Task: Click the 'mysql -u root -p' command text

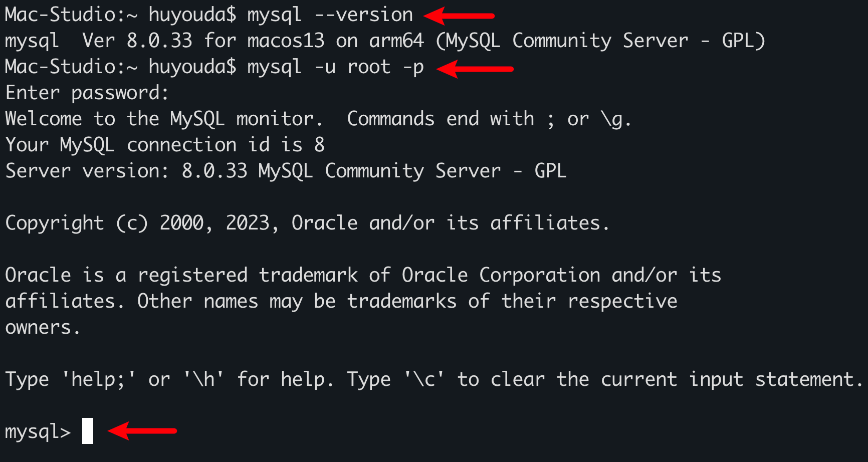Action: pyautogui.click(x=336, y=67)
